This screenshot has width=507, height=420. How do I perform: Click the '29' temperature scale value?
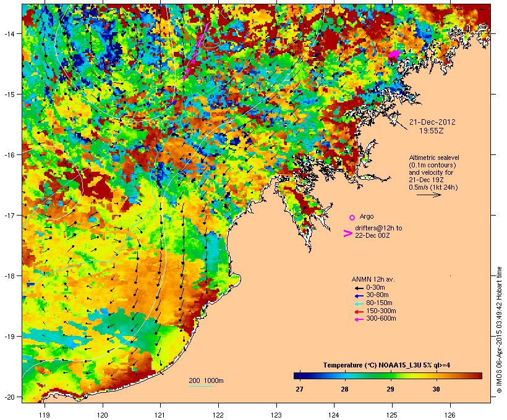pos(390,389)
